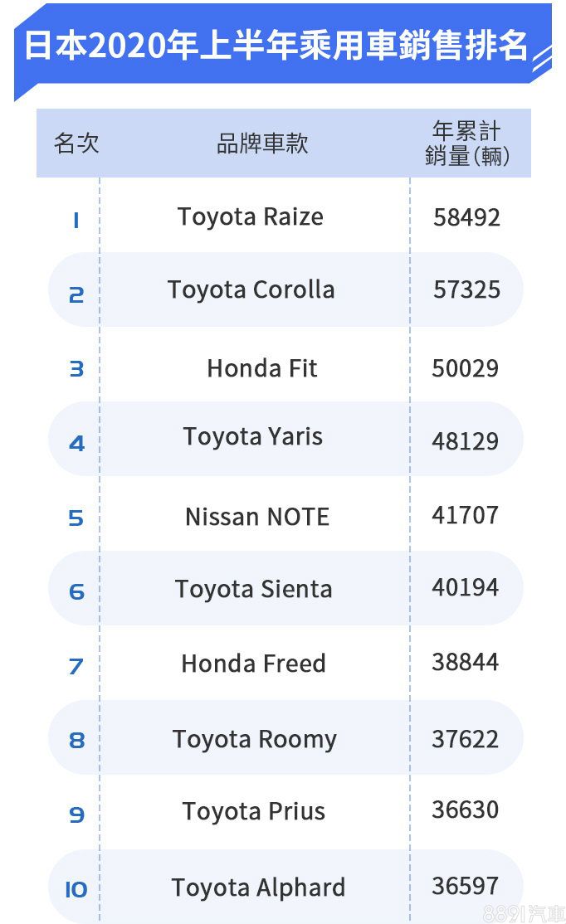Click the 名次 column header
The width and height of the screenshot is (566, 924).
point(76,143)
